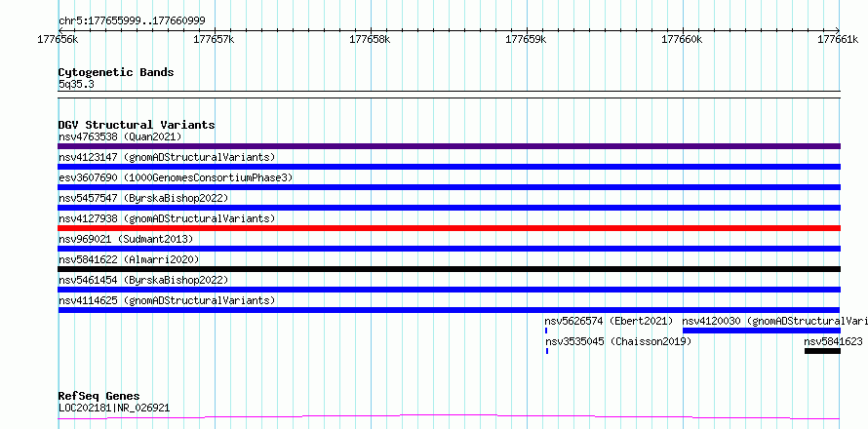Open esv3607690 1000GenomesConsortiumPhase3 label
Viewport: 868px width, 429px height.
click(176, 177)
